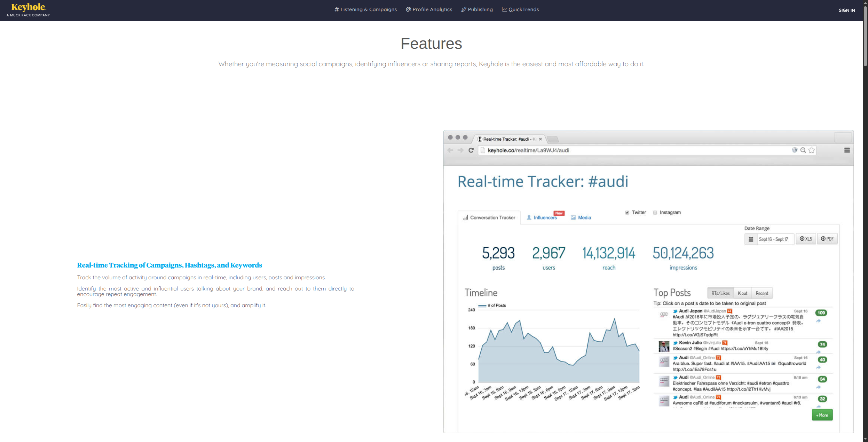Click the Kevin Julio avatar photo
The height and width of the screenshot is (442, 868).
[x=664, y=347]
